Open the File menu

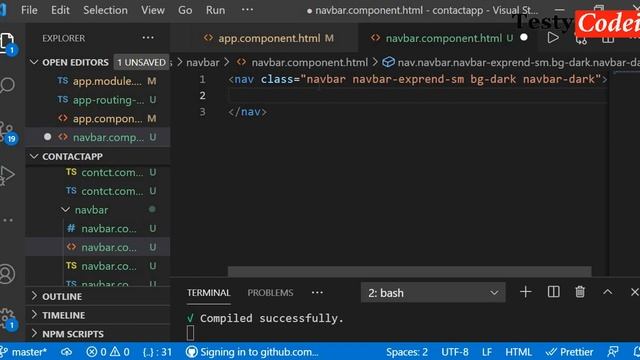[29, 10]
